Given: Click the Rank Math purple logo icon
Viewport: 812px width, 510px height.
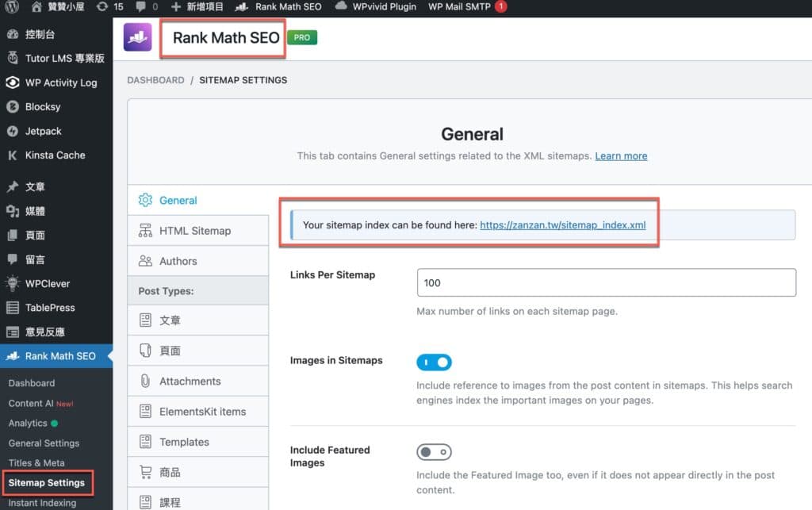Looking at the screenshot, I should click(x=138, y=37).
